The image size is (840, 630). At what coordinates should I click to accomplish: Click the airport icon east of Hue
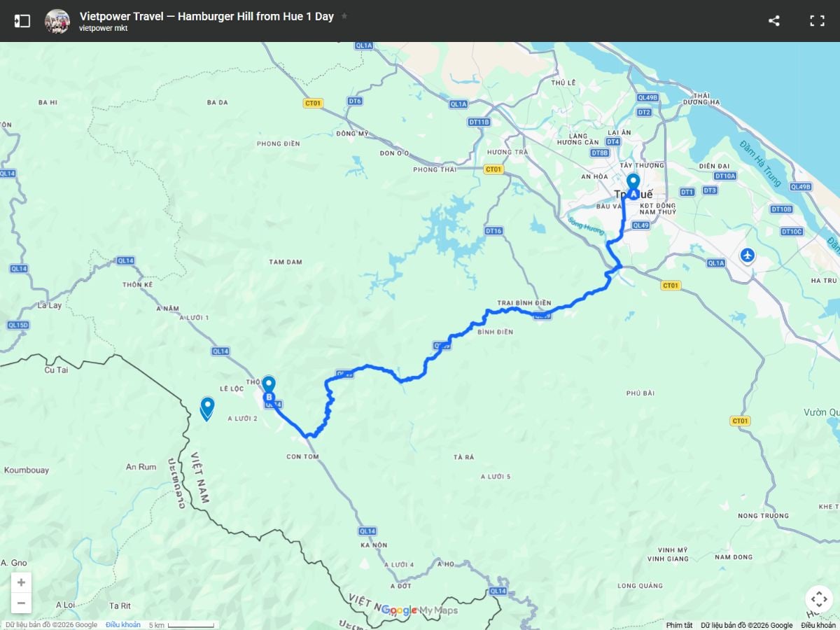pyautogui.click(x=748, y=255)
